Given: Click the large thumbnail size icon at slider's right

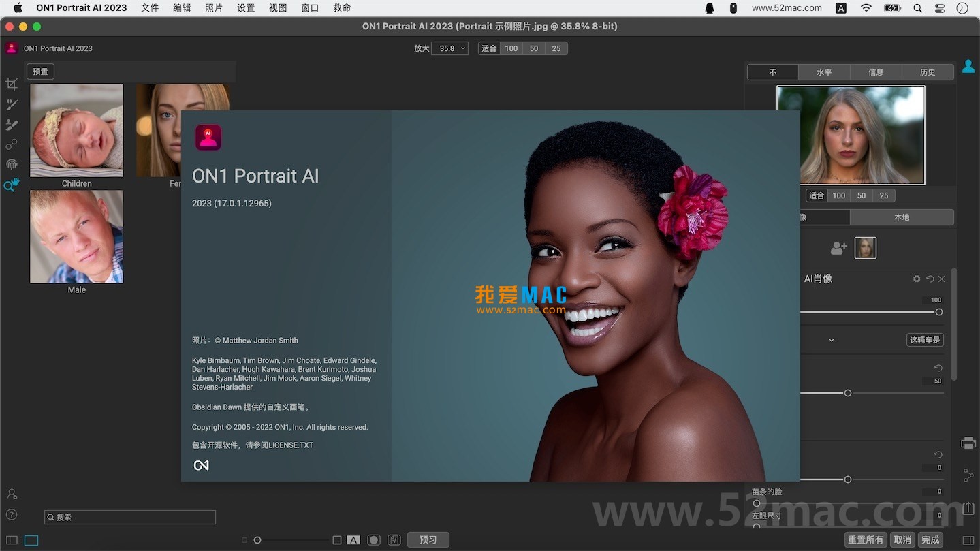Looking at the screenshot, I should pos(337,540).
